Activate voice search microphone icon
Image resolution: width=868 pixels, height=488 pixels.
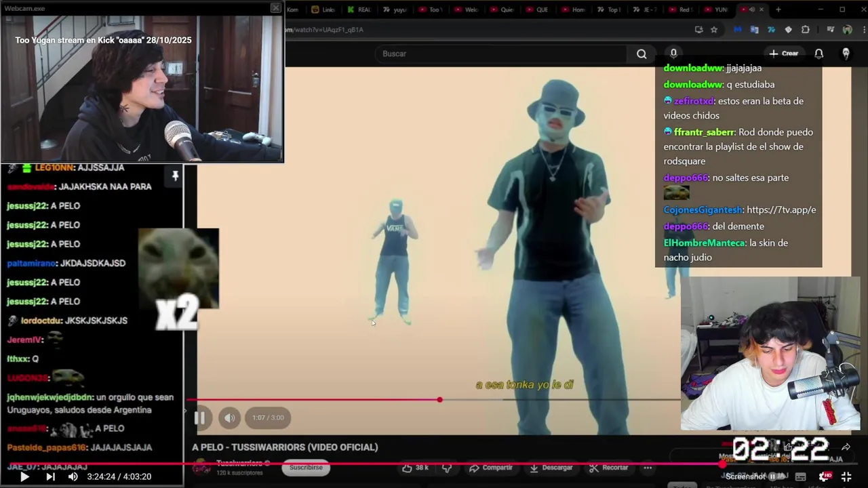point(673,54)
